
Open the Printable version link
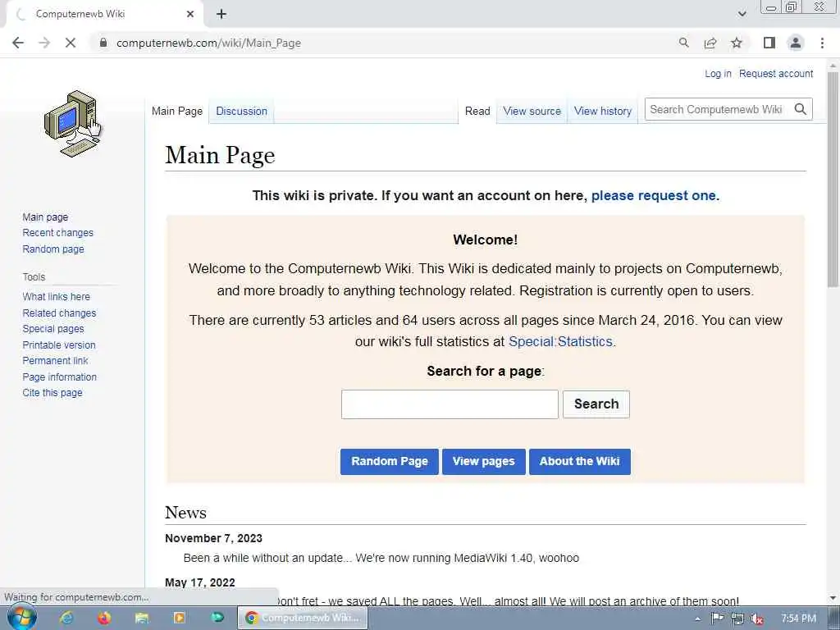[x=59, y=345]
